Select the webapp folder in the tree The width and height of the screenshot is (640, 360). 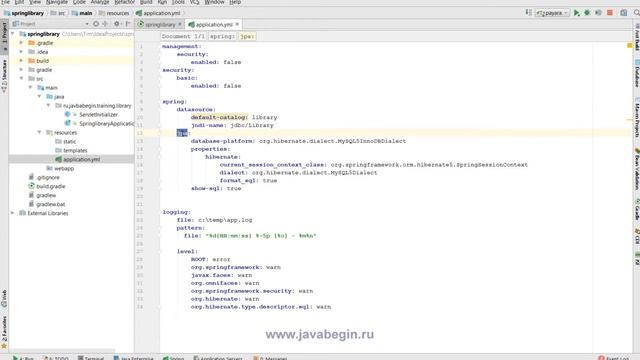pos(64,169)
